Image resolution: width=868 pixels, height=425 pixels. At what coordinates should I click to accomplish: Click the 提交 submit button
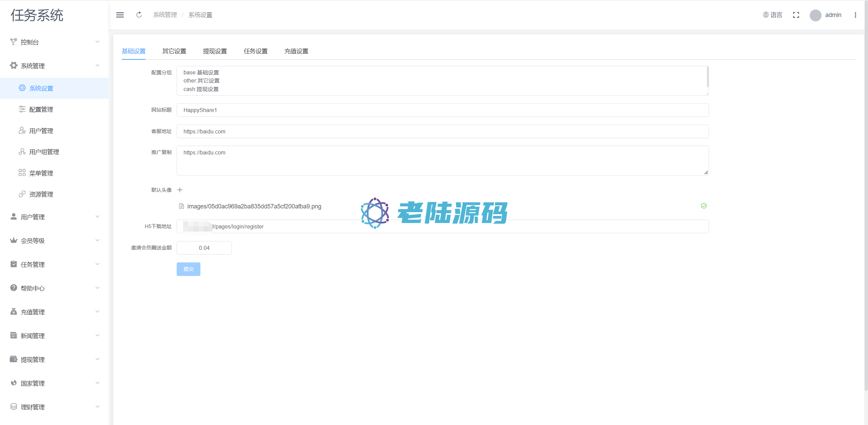click(189, 269)
